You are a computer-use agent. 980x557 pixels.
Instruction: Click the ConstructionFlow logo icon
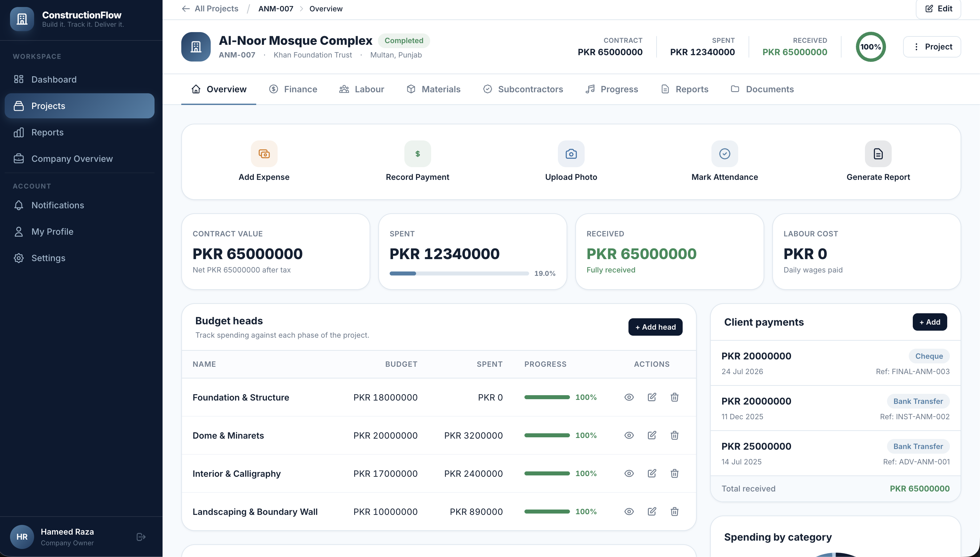(x=22, y=19)
